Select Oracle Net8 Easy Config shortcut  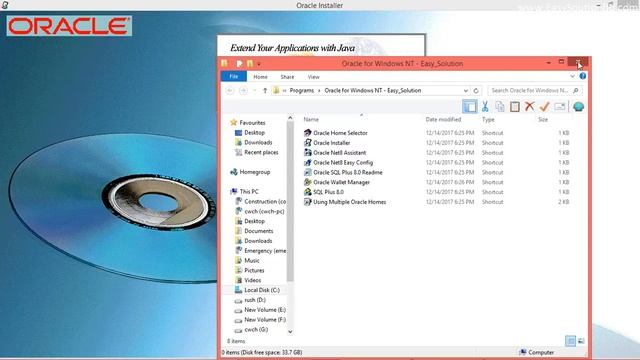click(x=343, y=162)
